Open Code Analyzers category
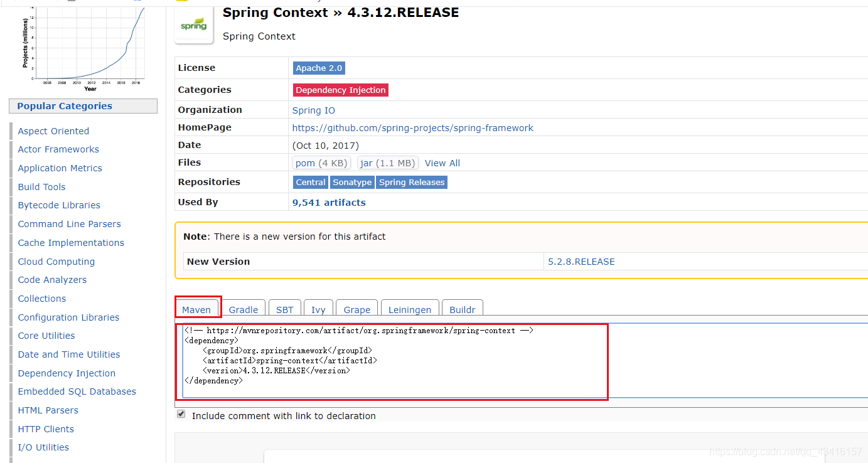 52,280
